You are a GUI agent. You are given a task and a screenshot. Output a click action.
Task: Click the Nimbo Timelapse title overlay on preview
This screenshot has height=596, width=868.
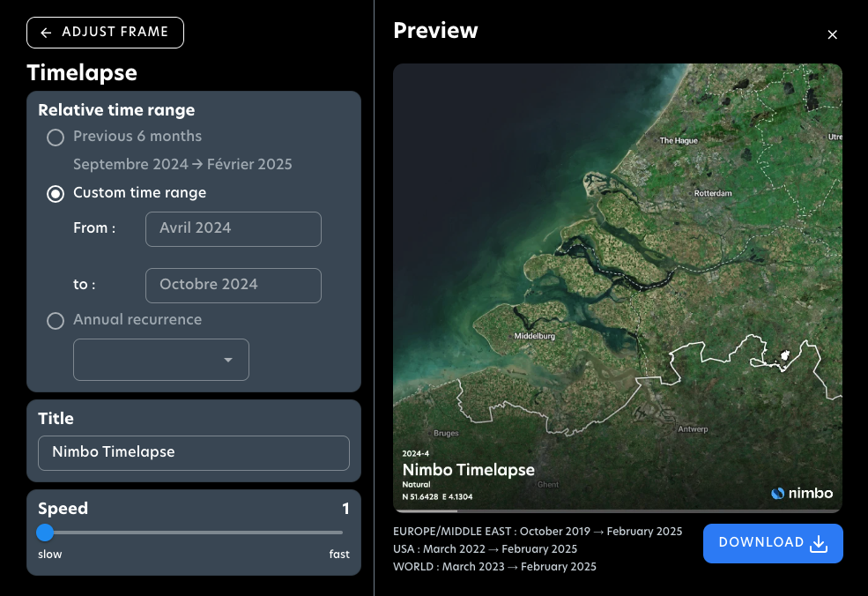pos(468,470)
